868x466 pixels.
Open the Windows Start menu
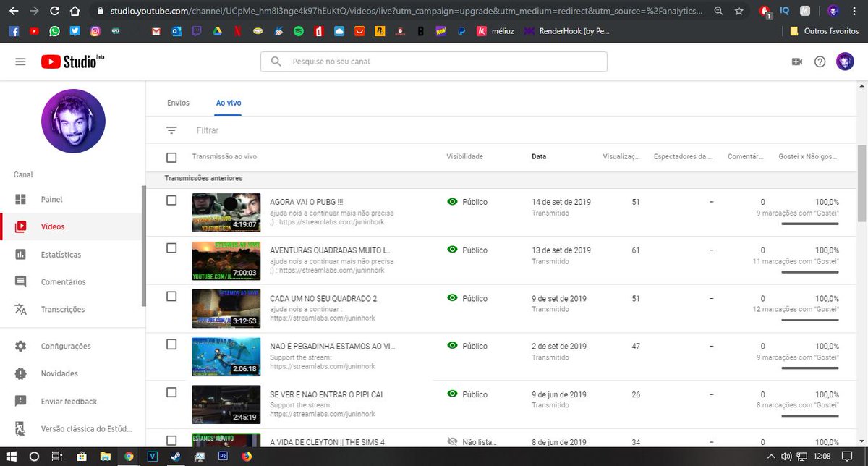coord(11,457)
